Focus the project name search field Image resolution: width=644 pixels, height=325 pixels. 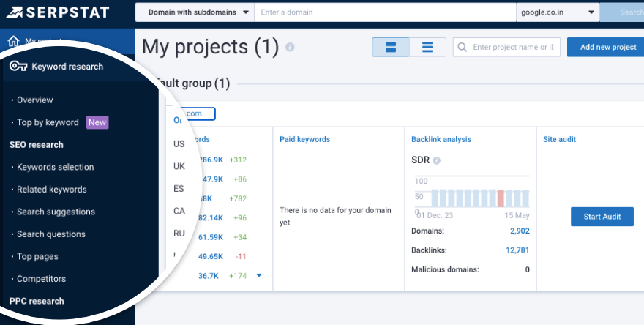click(x=506, y=47)
